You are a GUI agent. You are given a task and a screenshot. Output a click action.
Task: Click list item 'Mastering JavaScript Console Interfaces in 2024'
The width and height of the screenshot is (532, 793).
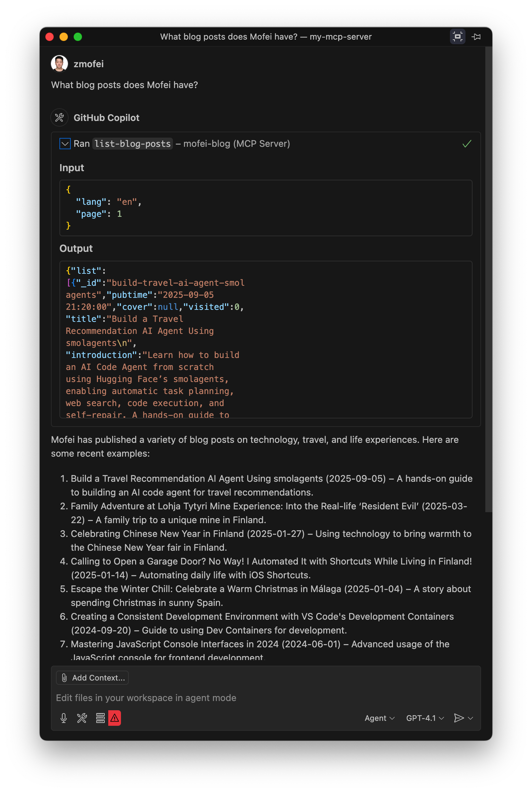(x=260, y=651)
